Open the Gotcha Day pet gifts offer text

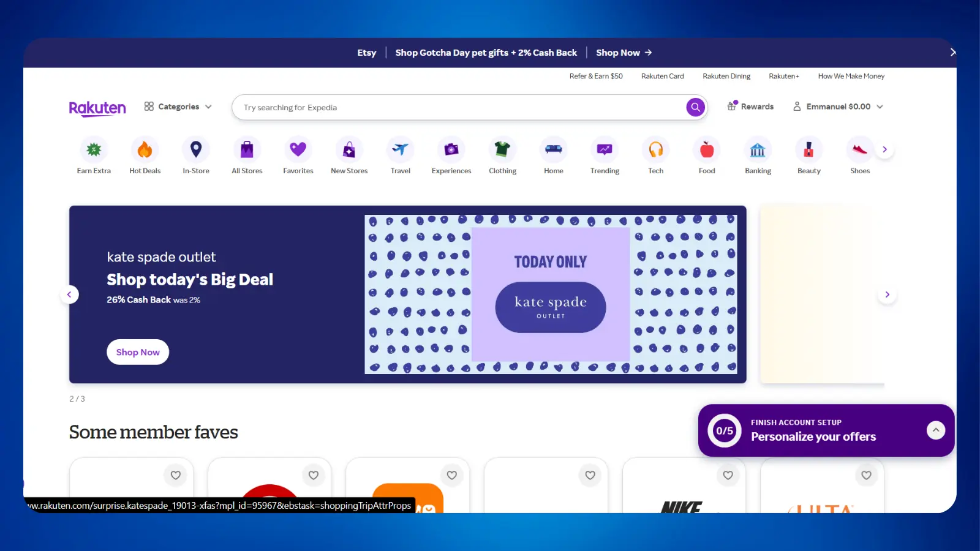click(x=486, y=53)
